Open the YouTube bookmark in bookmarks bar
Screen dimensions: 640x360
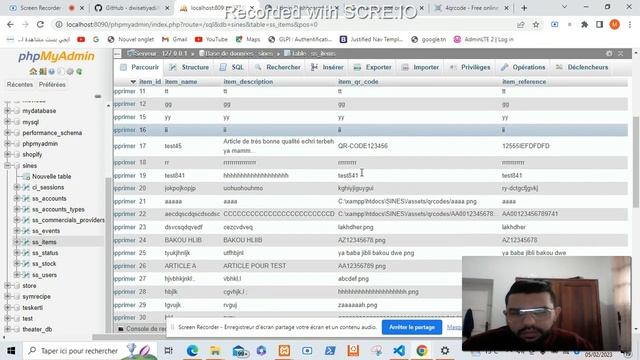pyautogui.click(x=211, y=39)
